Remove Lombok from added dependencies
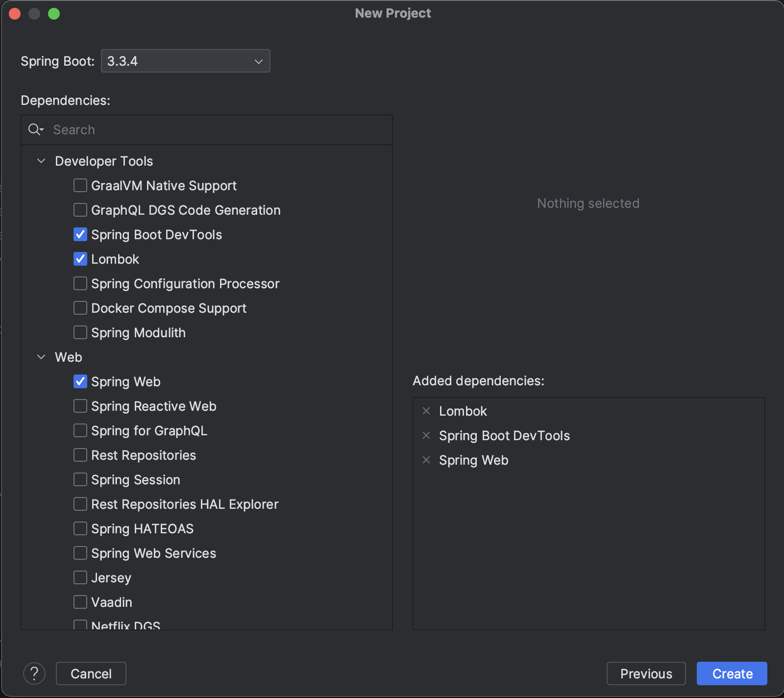Viewport: 784px width, 698px height. [x=426, y=411]
